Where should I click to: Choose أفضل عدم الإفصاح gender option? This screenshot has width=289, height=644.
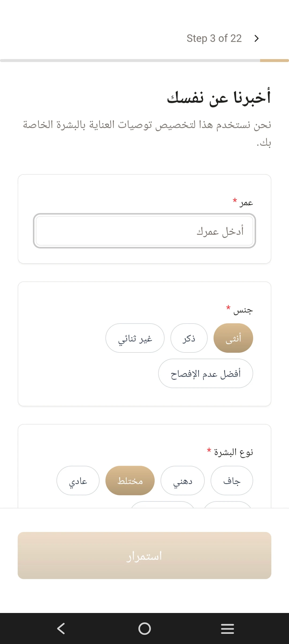coord(206,373)
